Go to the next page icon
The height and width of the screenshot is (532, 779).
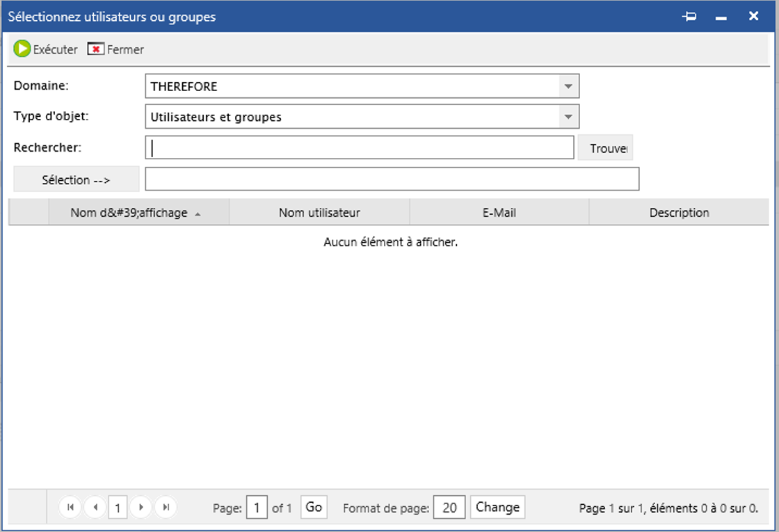point(141,507)
